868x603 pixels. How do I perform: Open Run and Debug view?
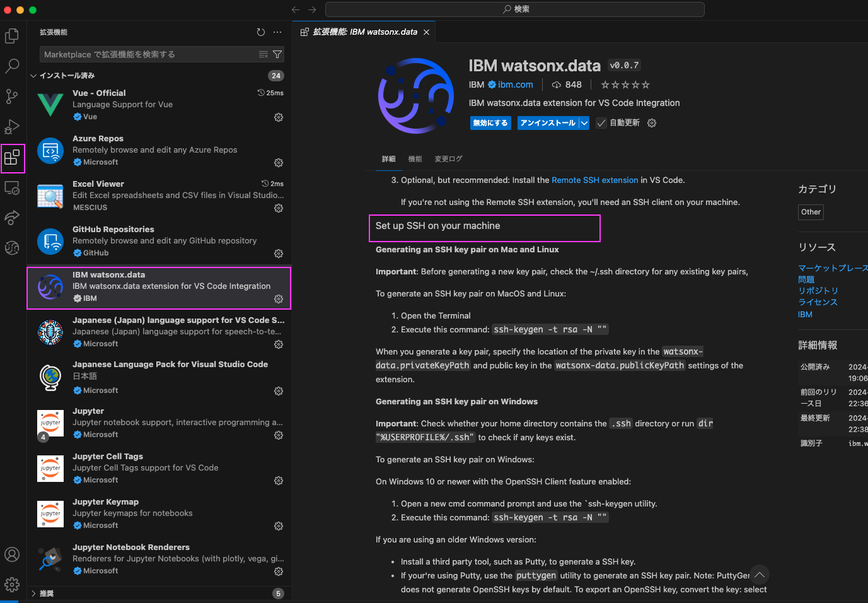click(12, 127)
